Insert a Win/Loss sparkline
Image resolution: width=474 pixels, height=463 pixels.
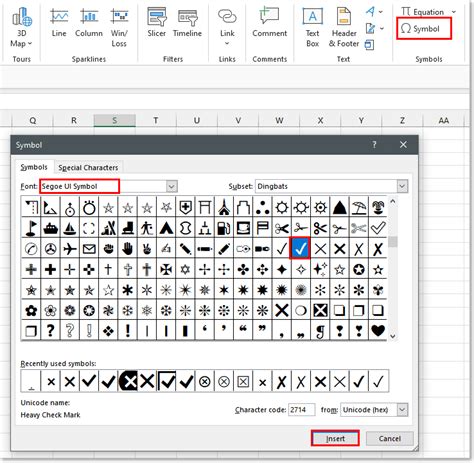point(119,28)
